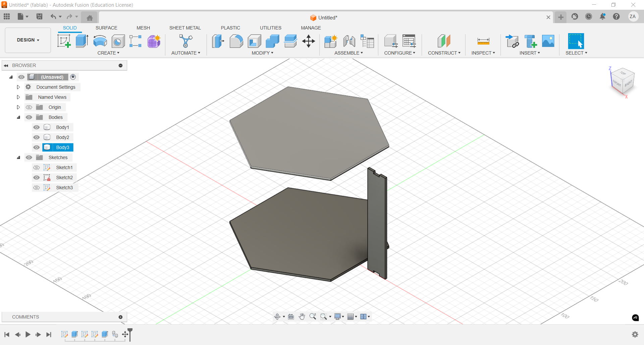Select the Move/Copy arrows tool

coord(308,41)
